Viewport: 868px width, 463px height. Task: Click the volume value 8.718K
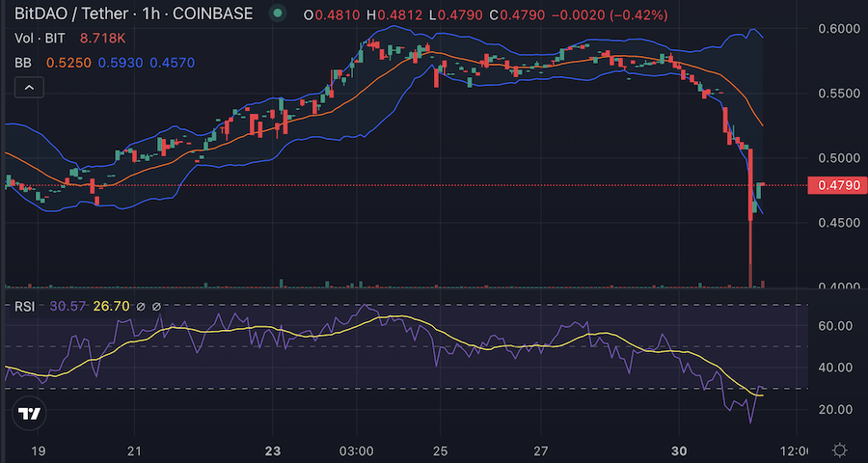coord(102,39)
